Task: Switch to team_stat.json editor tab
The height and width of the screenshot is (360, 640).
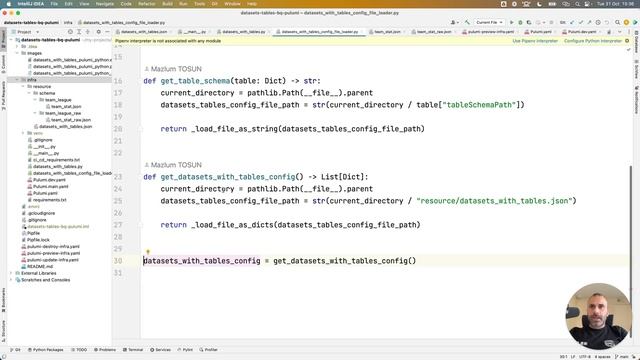Action: click(387, 32)
